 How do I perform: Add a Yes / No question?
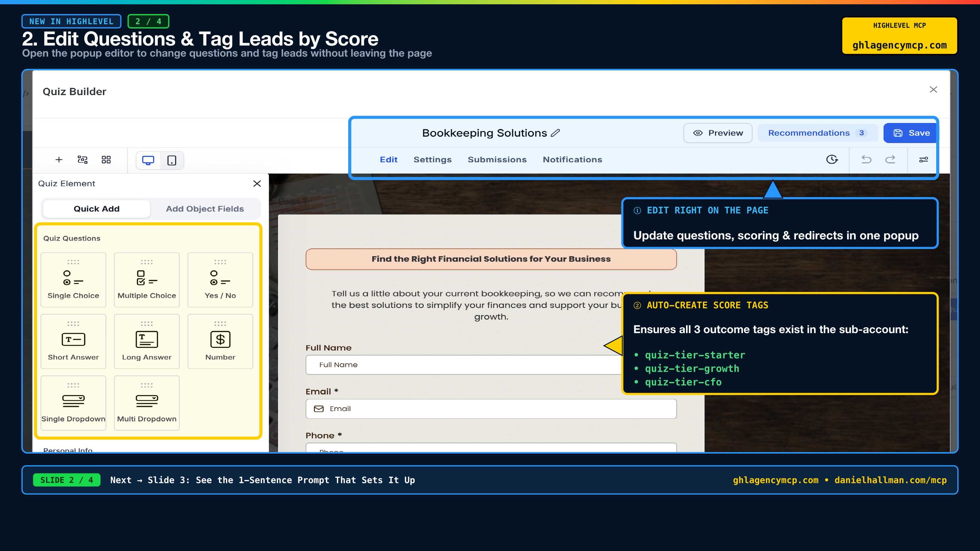pyautogui.click(x=220, y=279)
